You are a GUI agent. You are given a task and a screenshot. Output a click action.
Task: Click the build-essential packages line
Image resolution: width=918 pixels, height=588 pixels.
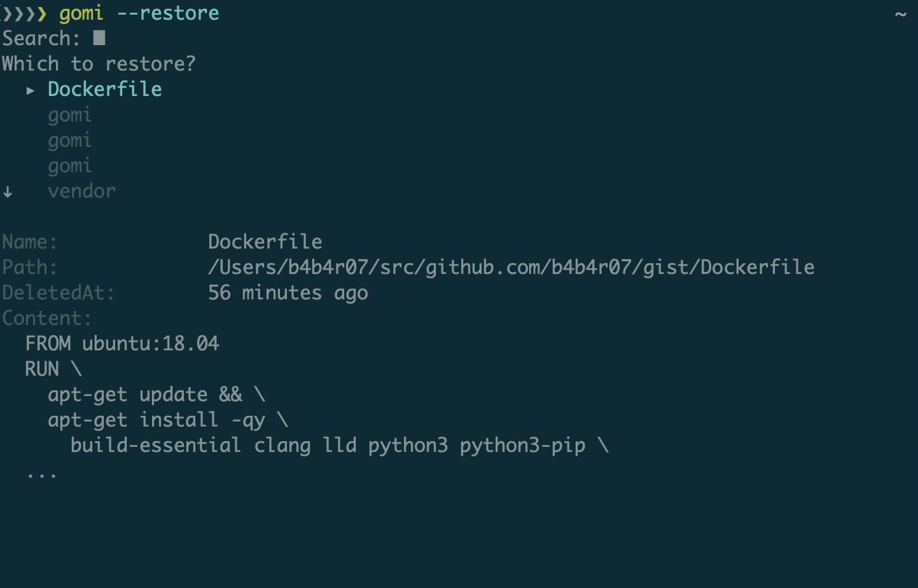click(339, 446)
